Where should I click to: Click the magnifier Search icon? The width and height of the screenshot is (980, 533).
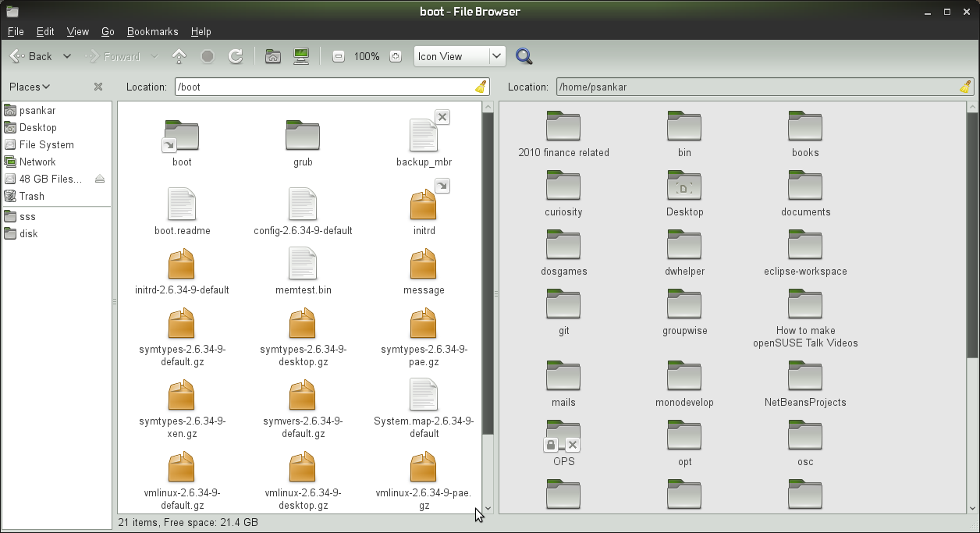coord(524,56)
